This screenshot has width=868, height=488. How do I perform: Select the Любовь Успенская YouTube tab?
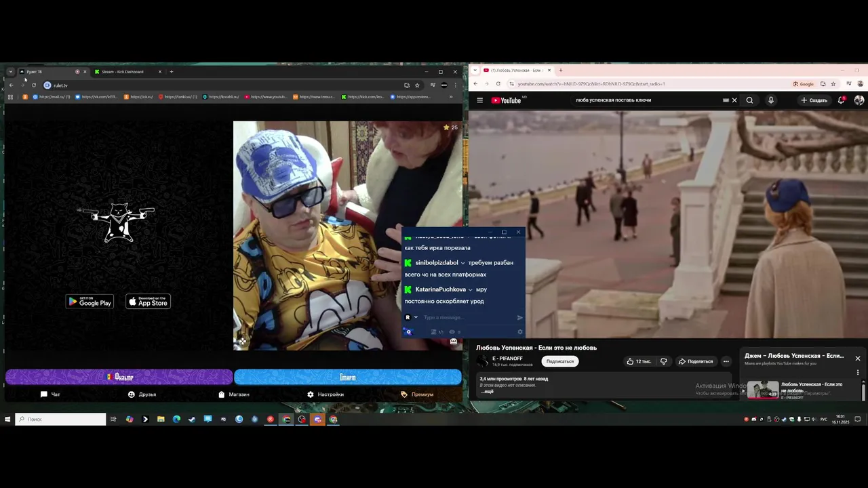(x=517, y=70)
